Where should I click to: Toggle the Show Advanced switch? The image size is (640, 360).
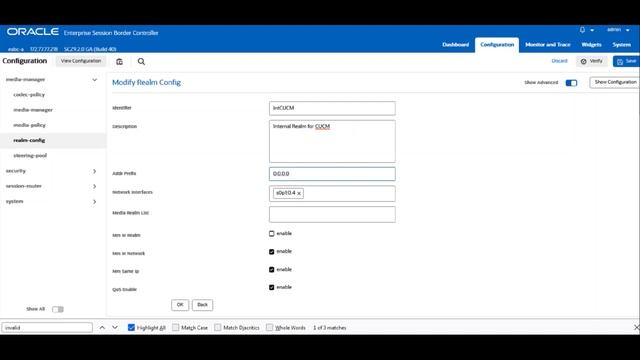point(571,83)
